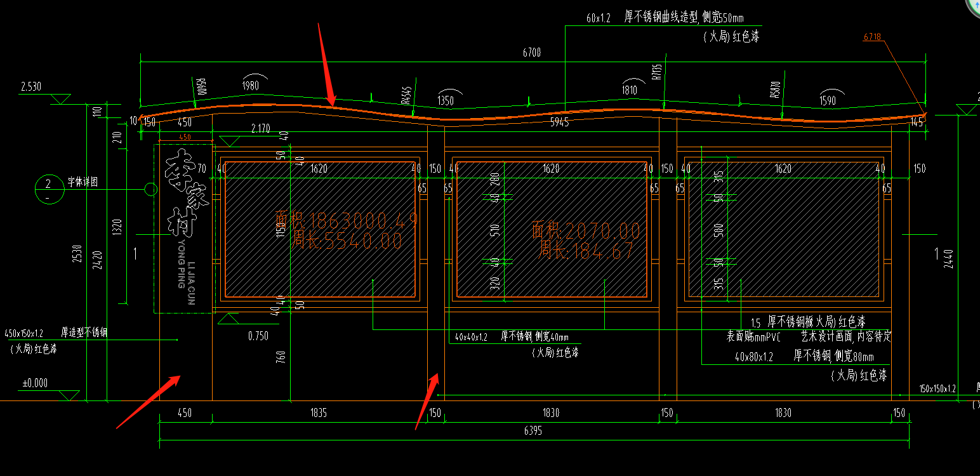Select the 760 vertical dimension text

[x=281, y=357]
